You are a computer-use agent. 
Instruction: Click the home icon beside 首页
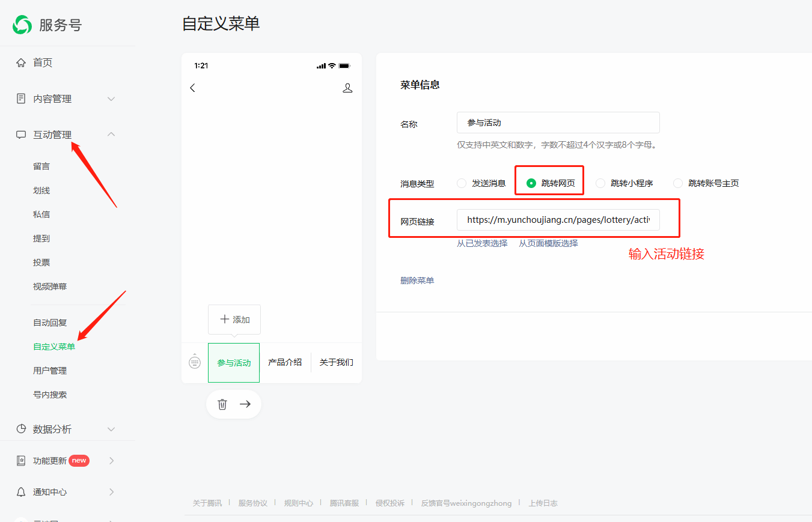(21, 62)
